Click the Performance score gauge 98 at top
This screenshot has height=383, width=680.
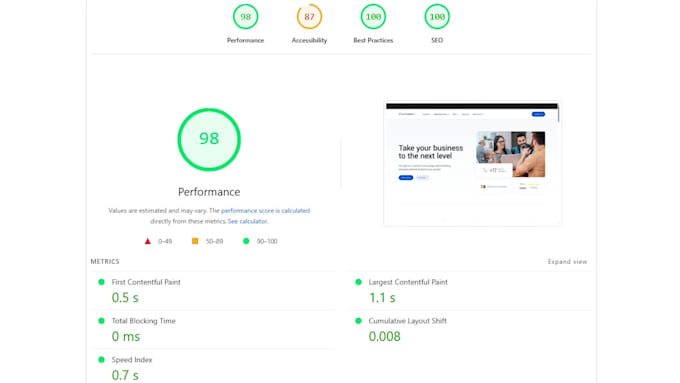pos(245,16)
